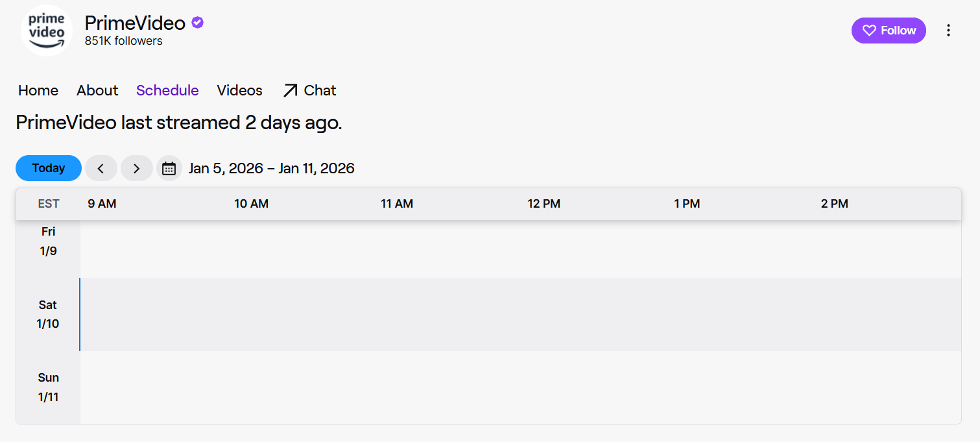The width and height of the screenshot is (980, 442).
Task: Switch to the Home tab
Action: (x=38, y=91)
